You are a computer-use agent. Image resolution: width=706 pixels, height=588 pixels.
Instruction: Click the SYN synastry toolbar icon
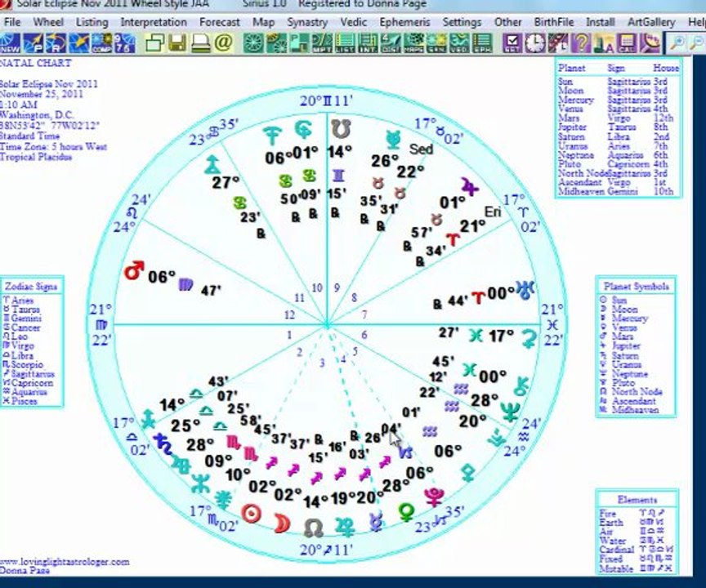(436, 43)
